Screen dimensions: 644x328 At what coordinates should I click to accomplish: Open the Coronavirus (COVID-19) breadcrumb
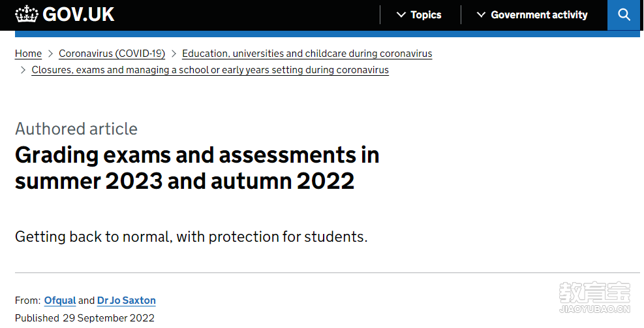pos(112,54)
